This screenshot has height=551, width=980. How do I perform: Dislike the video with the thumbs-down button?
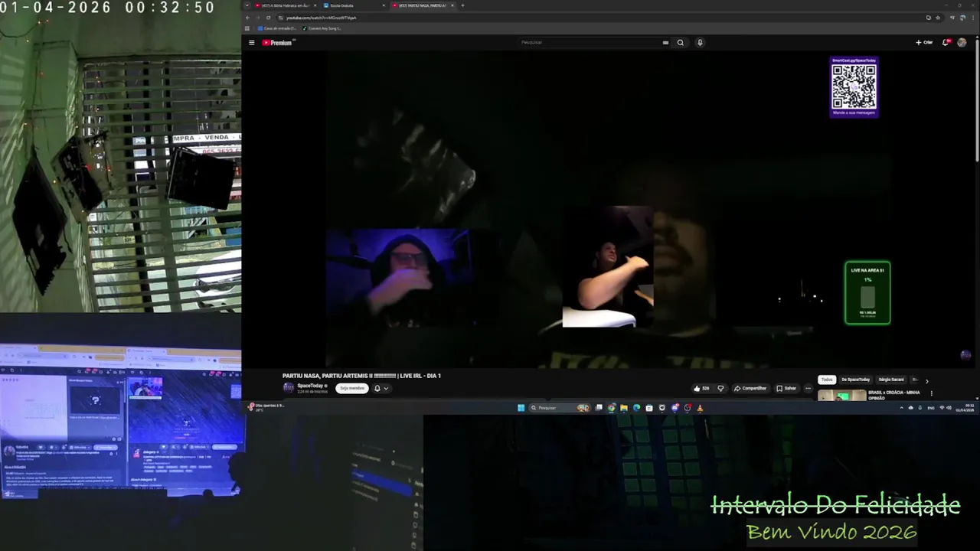720,388
